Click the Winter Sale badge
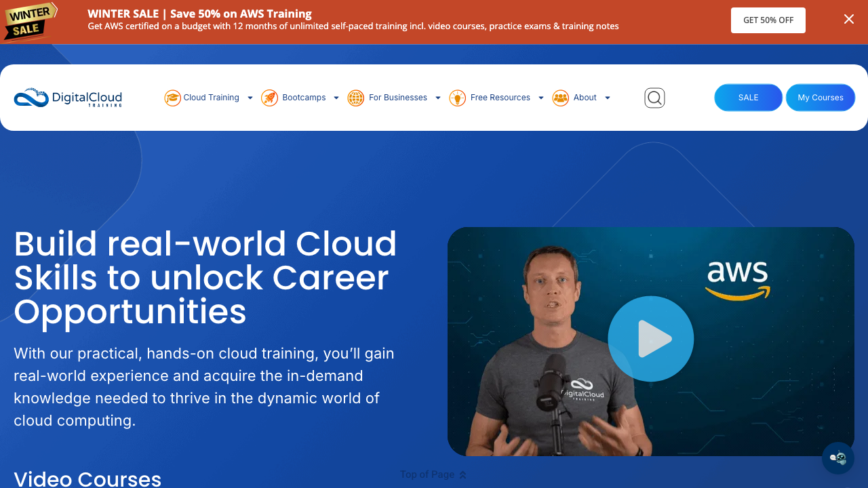The image size is (868, 488). [x=30, y=22]
